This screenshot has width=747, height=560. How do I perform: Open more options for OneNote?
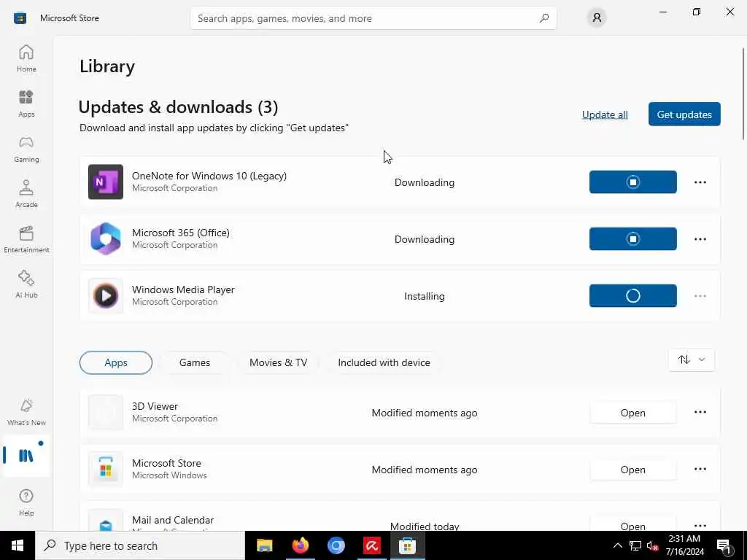pyautogui.click(x=700, y=182)
